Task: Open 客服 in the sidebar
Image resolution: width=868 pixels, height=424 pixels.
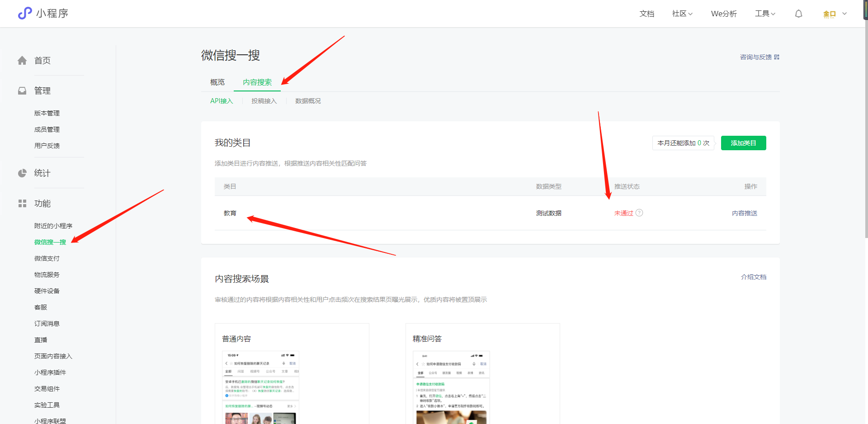Action: 41,307
